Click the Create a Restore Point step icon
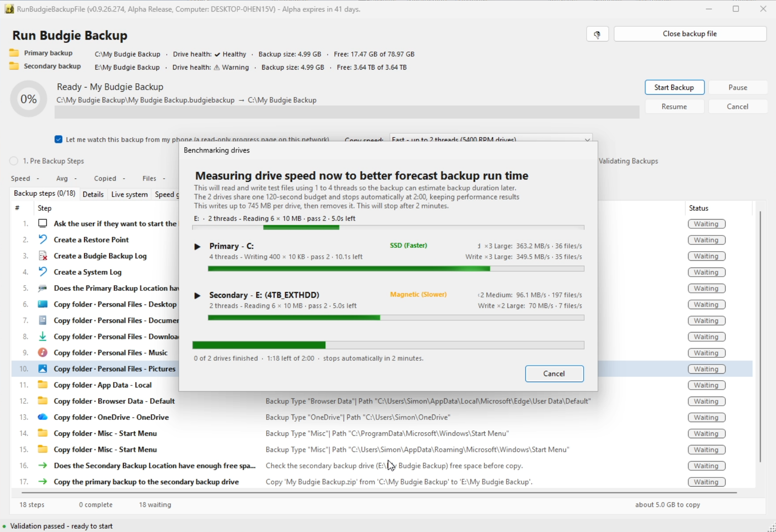 [43, 240]
